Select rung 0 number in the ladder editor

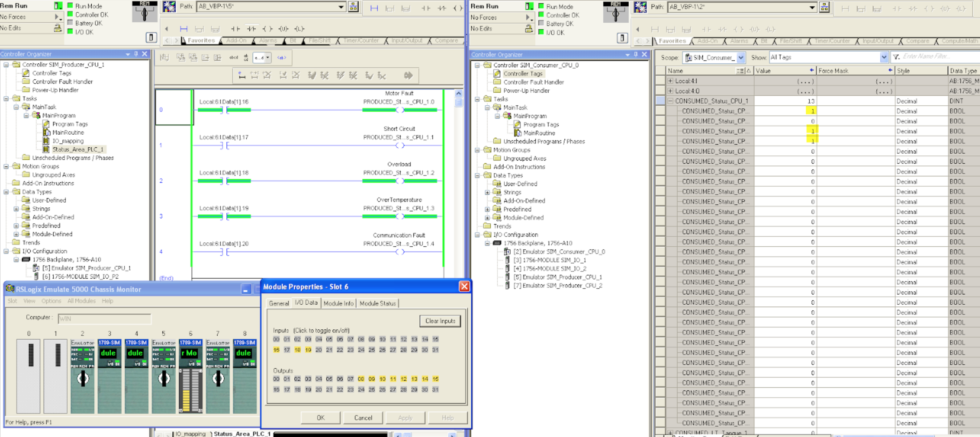click(x=161, y=110)
